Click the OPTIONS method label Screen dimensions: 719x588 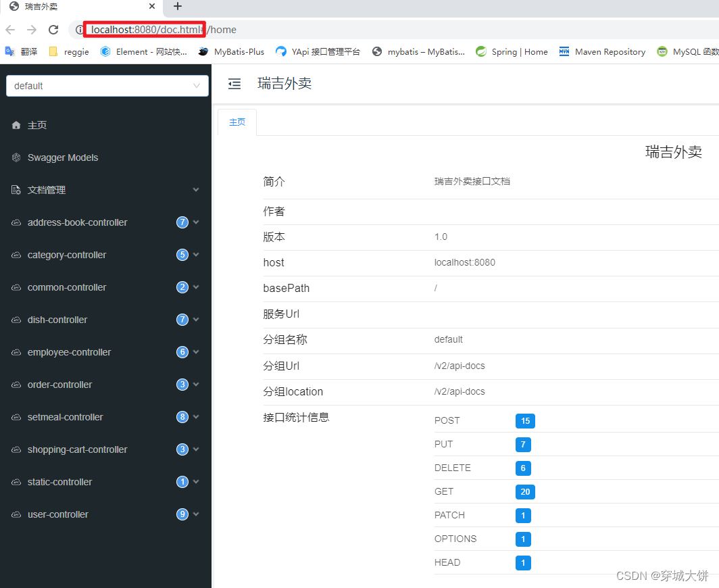click(455, 539)
